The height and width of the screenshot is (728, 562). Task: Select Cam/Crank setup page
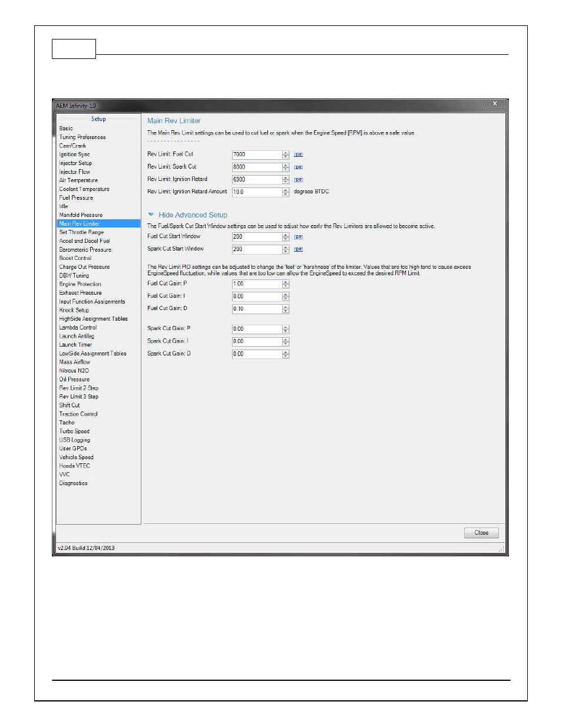coord(72,146)
